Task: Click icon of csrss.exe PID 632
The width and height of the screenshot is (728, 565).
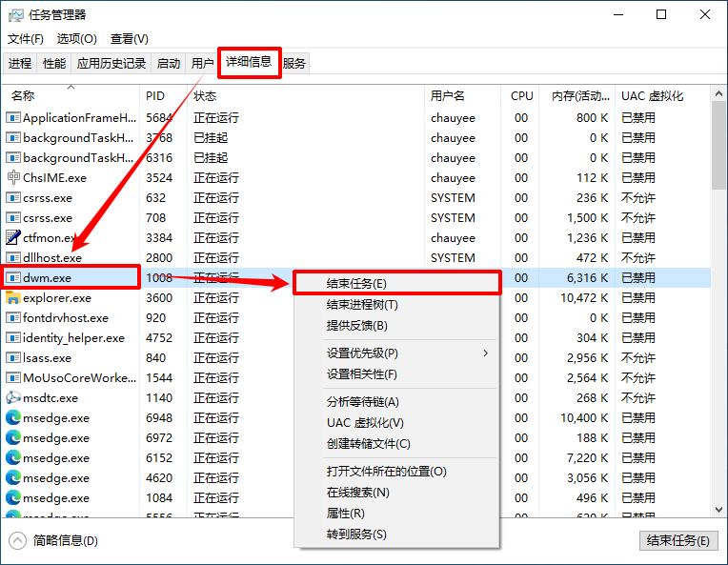Action: pyautogui.click(x=13, y=198)
